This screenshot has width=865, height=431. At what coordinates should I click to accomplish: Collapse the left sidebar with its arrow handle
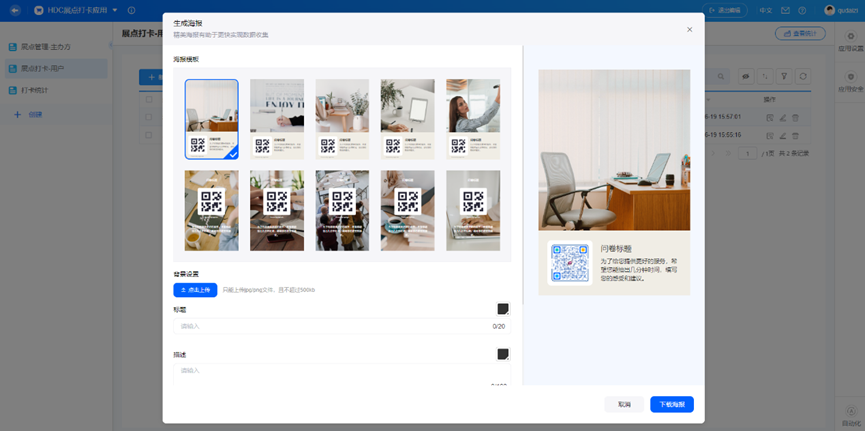(110, 45)
